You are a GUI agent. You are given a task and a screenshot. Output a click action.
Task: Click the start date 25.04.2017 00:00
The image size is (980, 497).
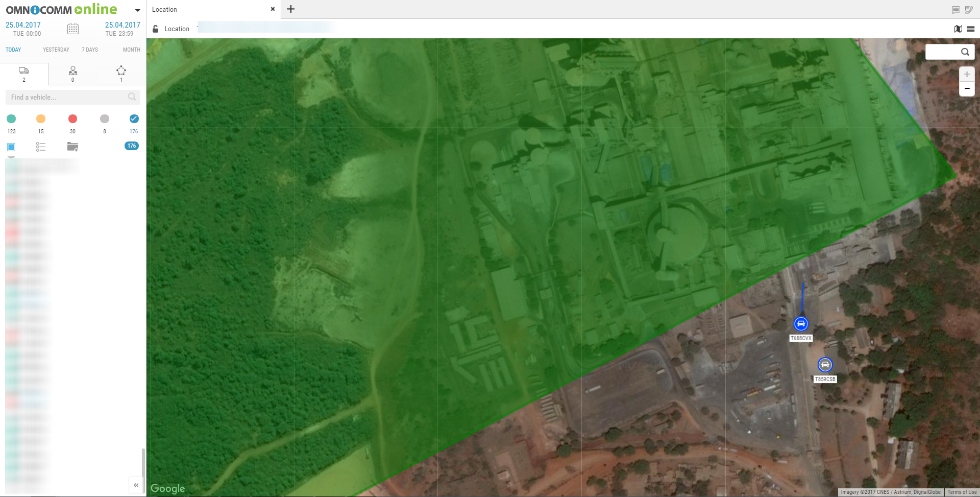pyautogui.click(x=23, y=29)
